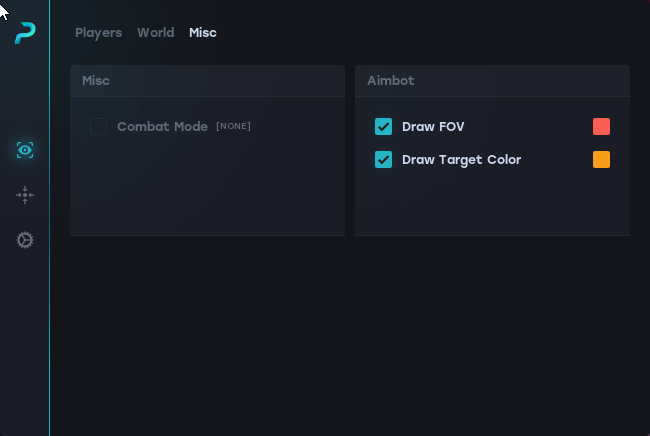Open the orange Draw Target Color picker
Screen dimensions: 650x436
point(601,160)
